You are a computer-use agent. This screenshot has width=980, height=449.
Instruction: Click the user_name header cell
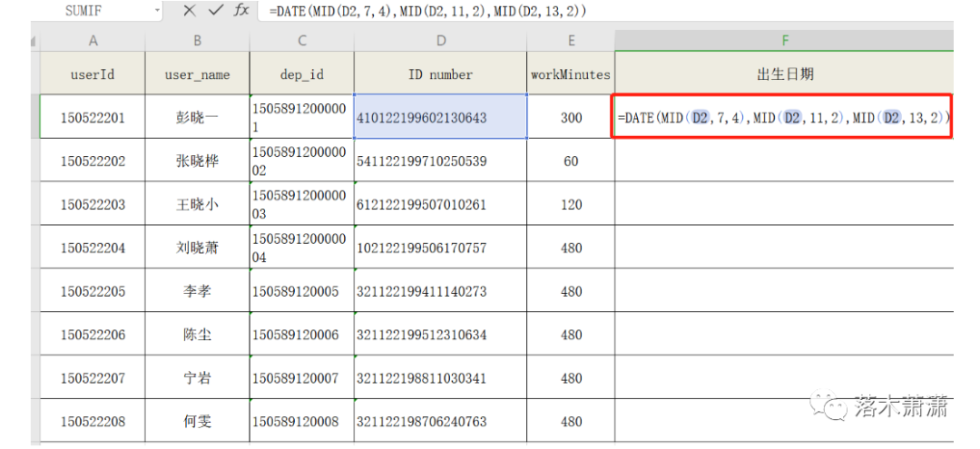(198, 73)
